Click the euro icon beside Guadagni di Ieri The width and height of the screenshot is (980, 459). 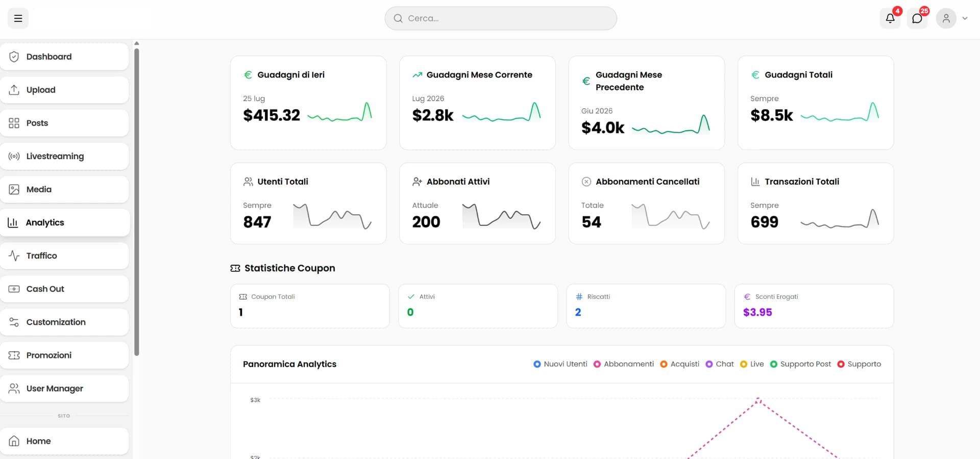(x=248, y=75)
